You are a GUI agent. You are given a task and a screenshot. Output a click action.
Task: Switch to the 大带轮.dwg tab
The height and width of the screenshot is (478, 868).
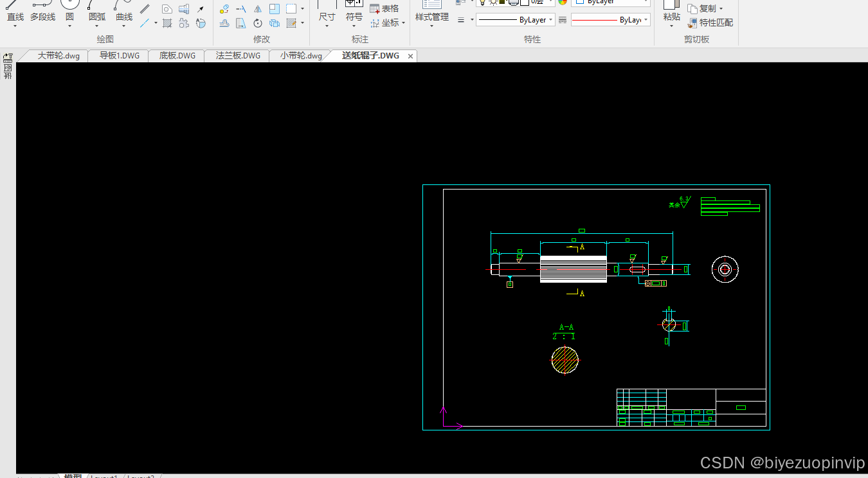coord(59,56)
